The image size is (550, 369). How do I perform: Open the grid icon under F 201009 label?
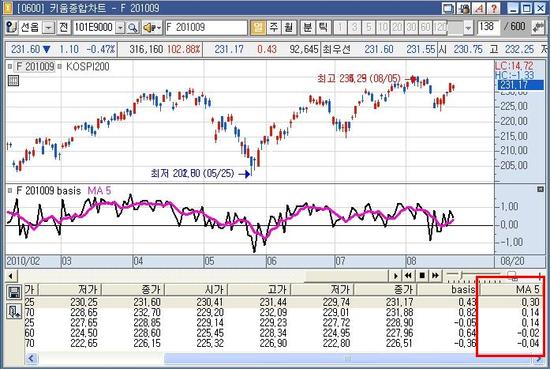coord(13,81)
